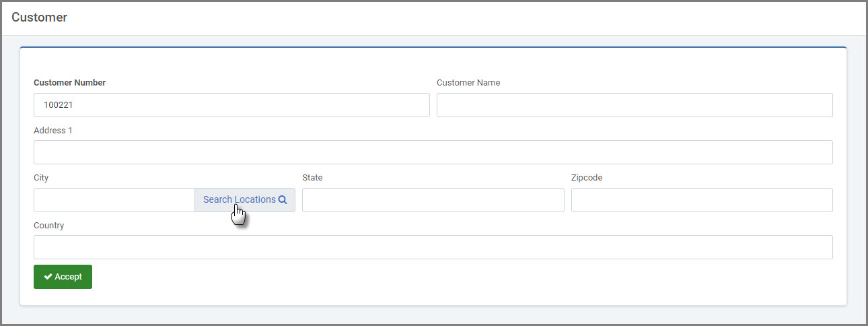
Task: Activate the State input field
Action: [x=433, y=200]
